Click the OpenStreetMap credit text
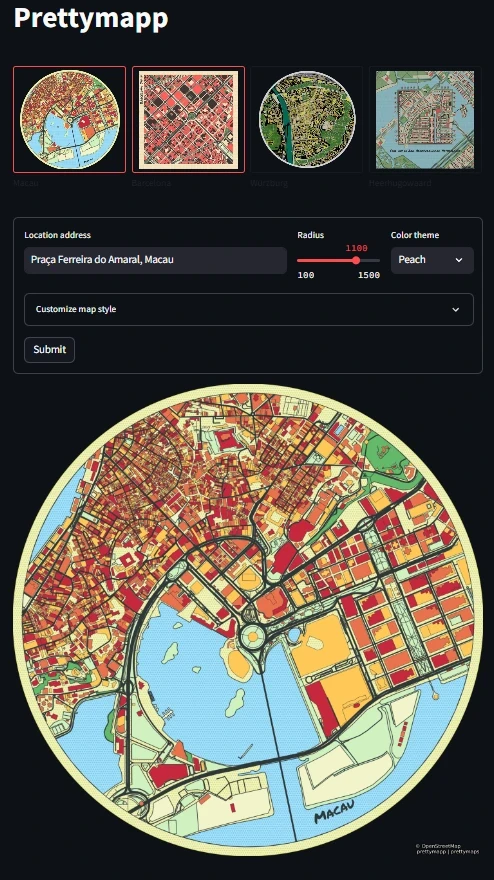This screenshot has width=494, height=880. coord(438,846)
